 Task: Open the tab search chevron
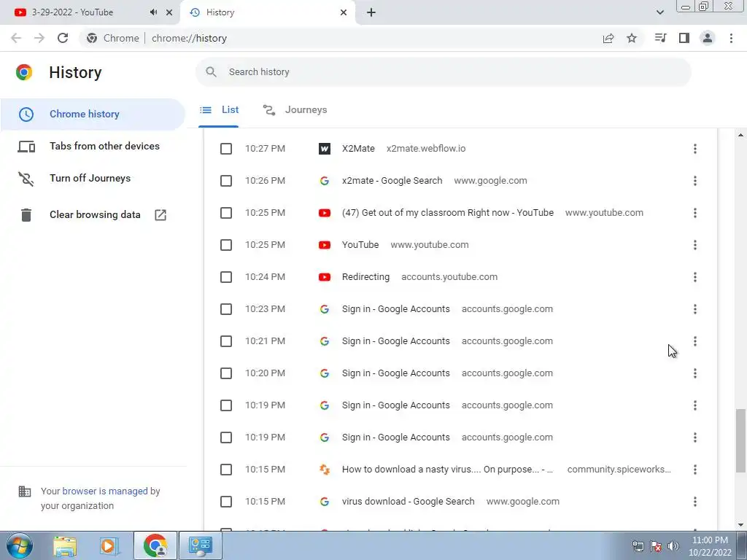659,12
